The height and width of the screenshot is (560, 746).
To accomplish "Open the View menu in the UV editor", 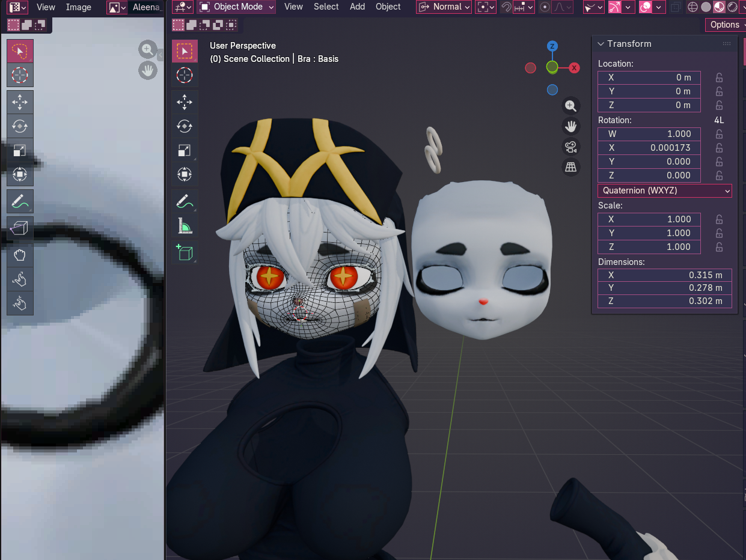I will click(46, 7).
